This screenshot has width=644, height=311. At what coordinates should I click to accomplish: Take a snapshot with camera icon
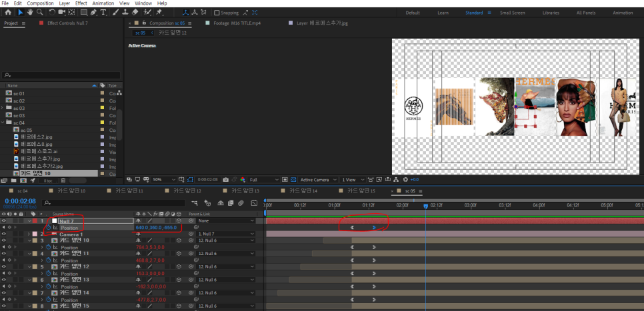[x=225, y=180]
